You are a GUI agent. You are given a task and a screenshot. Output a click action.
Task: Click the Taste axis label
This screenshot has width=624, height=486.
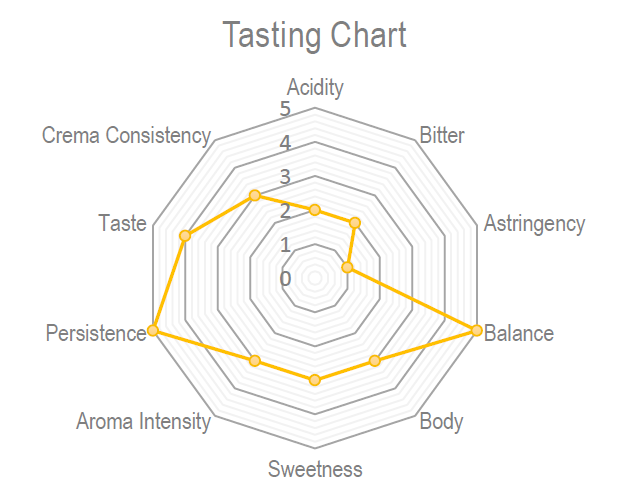click(123, 223)
